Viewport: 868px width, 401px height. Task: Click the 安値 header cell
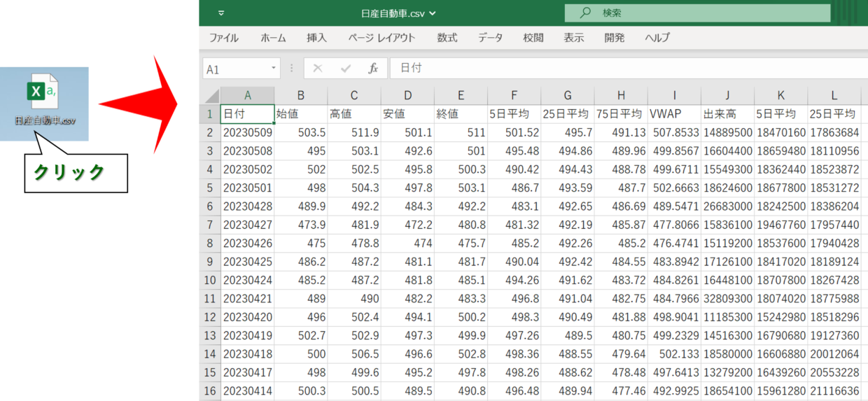407,113
